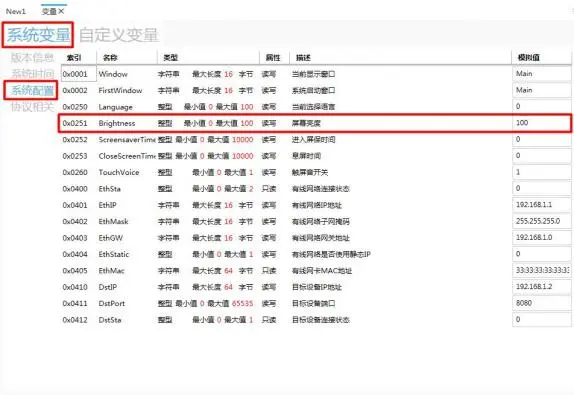Edit the DstSta simulated value field

pyautogui.click(x=542, y=319)
